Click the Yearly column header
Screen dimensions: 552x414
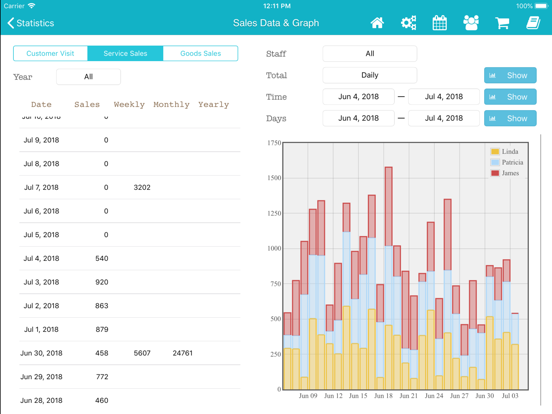click(x=214, y=105)
